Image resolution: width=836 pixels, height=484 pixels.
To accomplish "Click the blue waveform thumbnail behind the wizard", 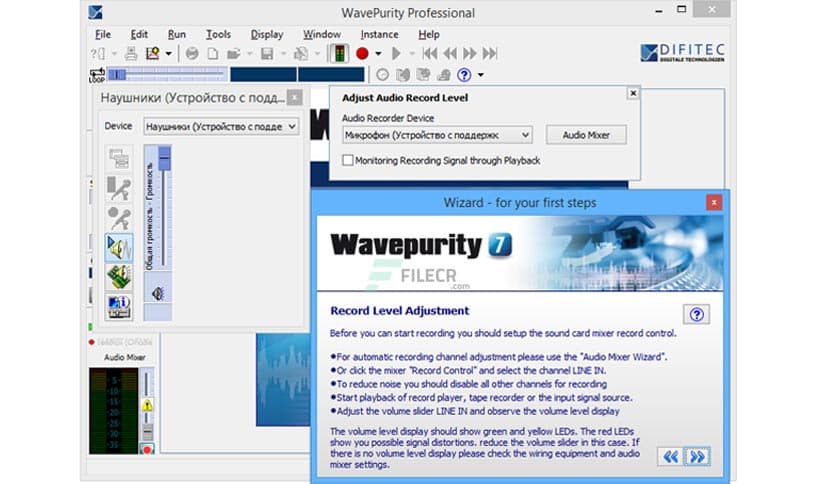I will click(283, 380).
